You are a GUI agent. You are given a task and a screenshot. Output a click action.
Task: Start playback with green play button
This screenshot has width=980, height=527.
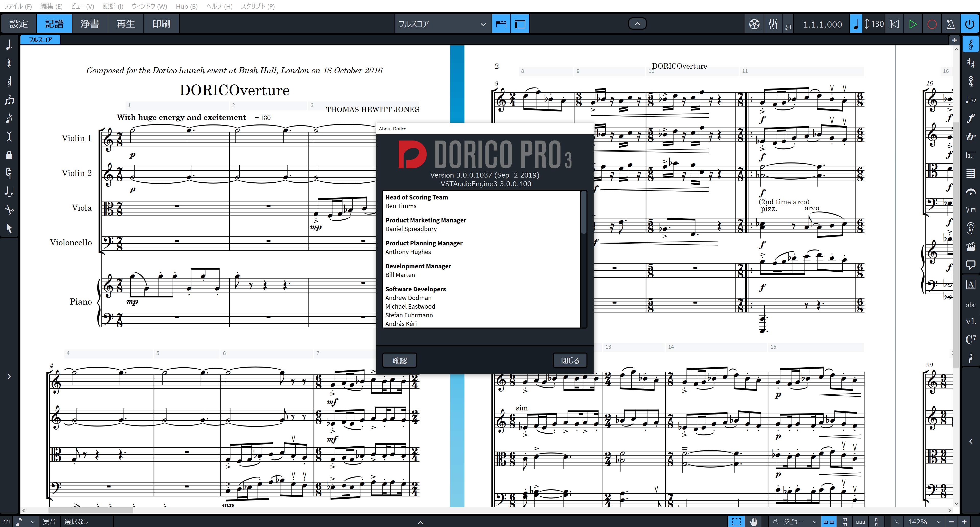[x=913, y=24]
